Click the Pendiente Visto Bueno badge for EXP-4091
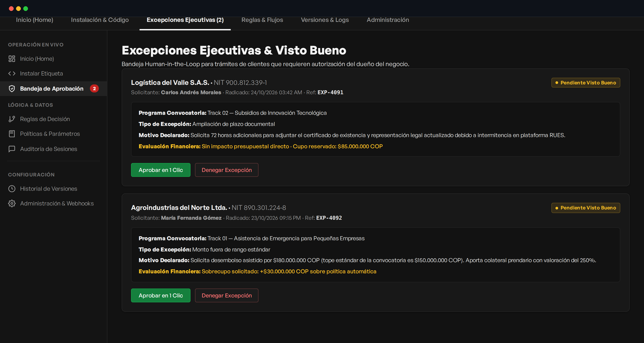This screenshot has height=343, width=644. [x=586, y=83]
